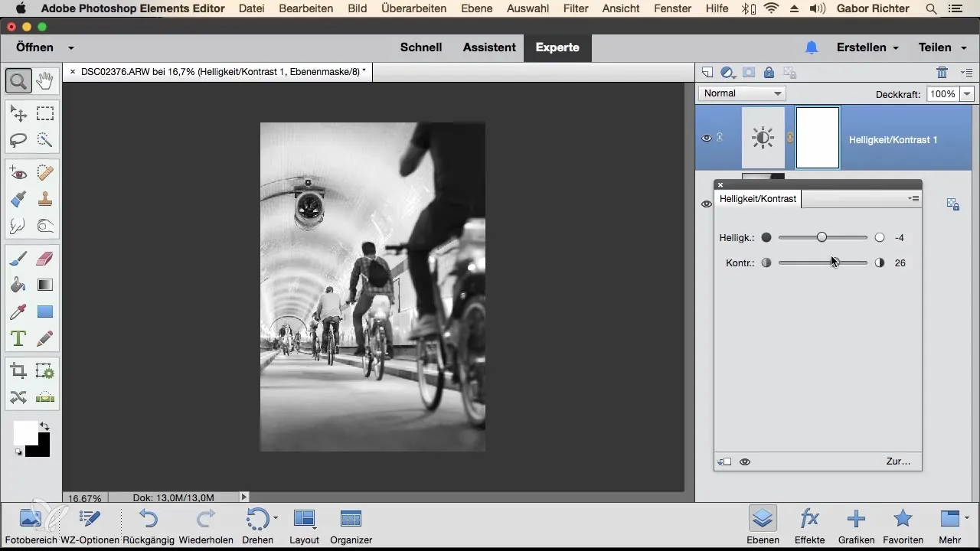Select the Smart Brush tool
The image size is (980, 551).
(18, 199)
